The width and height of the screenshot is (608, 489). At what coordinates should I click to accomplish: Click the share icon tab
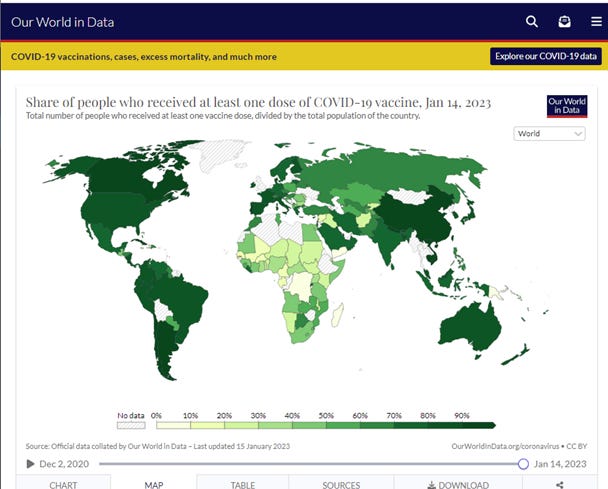[x=560, y=484]
